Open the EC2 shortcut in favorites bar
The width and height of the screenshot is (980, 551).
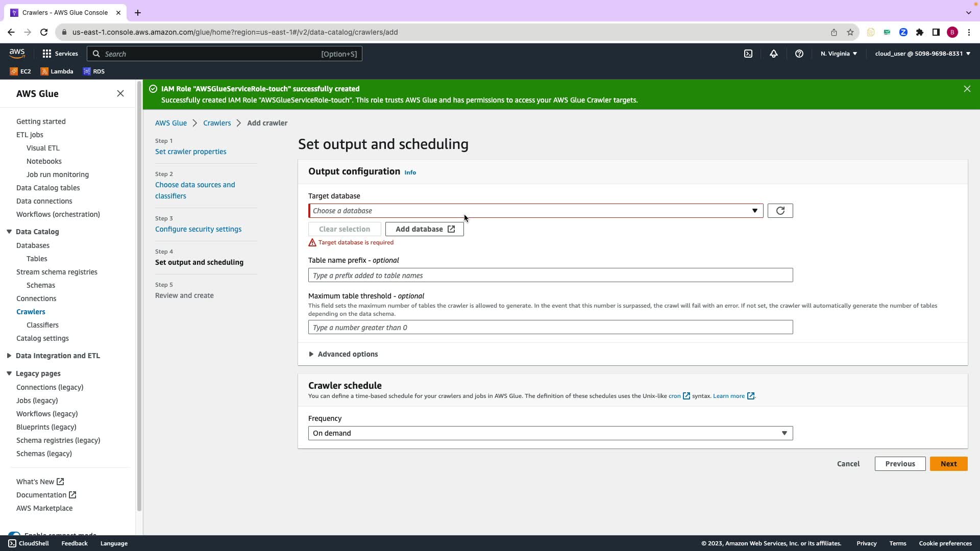point(21,71)
